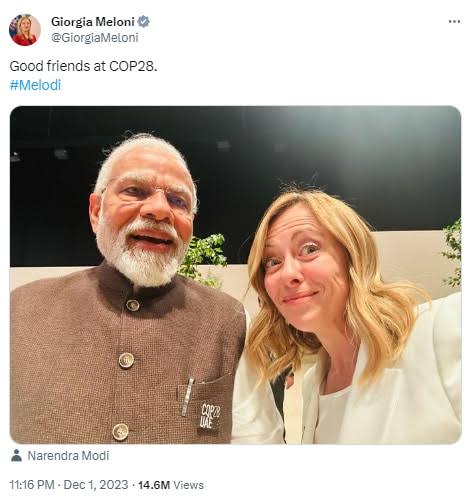
Task: Click the Views label text
Action: point(188,485)
